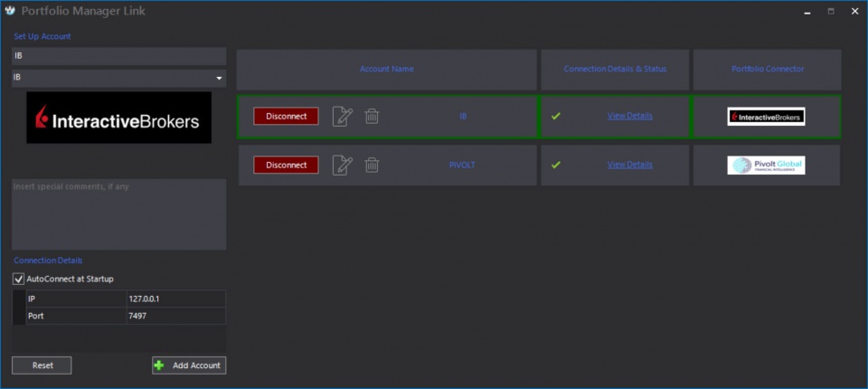Click the Interactive Brokers connector logo in IB row
Image resolution: width=868 pixels, height=389 pixels.
click(x=766, y=117)
